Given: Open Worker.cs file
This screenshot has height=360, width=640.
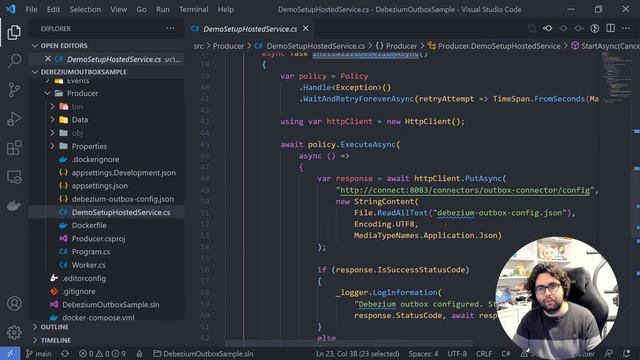Looking at the screenshot, I should coord(89,265).
